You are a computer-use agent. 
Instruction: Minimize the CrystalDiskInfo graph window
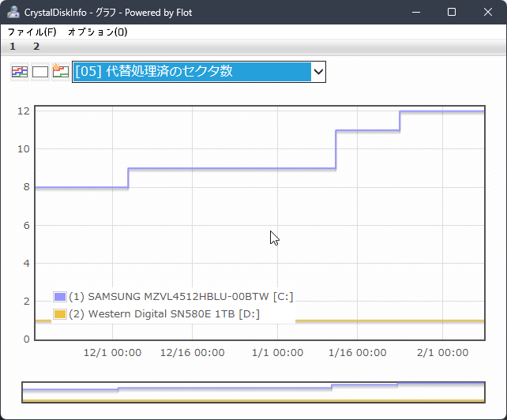(x=415, y=13)
